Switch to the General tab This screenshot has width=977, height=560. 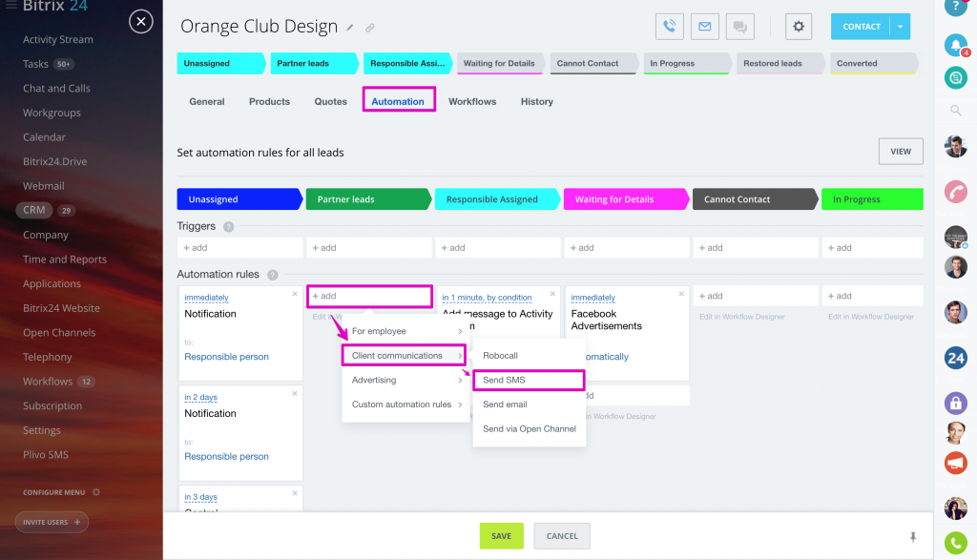[207, 101]
